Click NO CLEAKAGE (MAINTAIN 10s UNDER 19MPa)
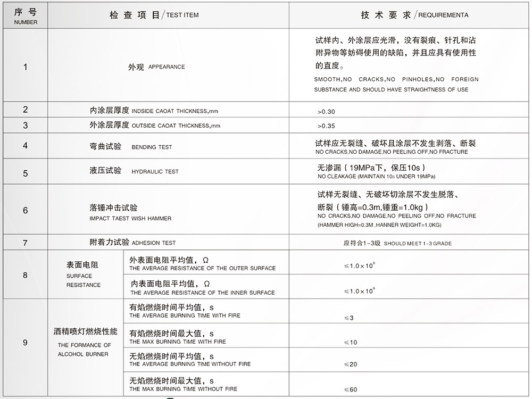 coord(376,177)
